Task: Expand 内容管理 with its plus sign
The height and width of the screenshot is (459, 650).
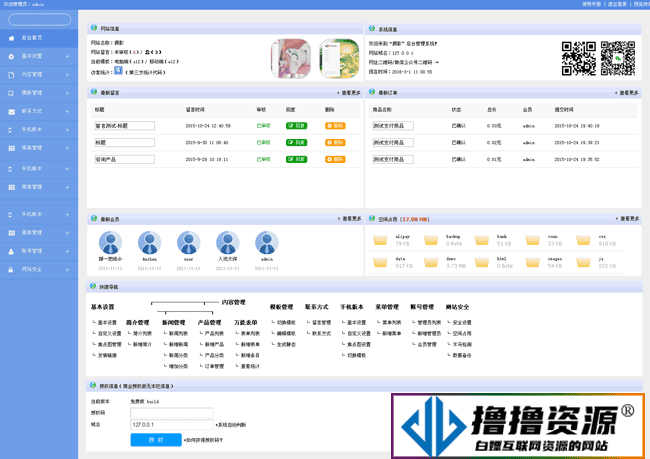Action: click(x=67, y=75)
